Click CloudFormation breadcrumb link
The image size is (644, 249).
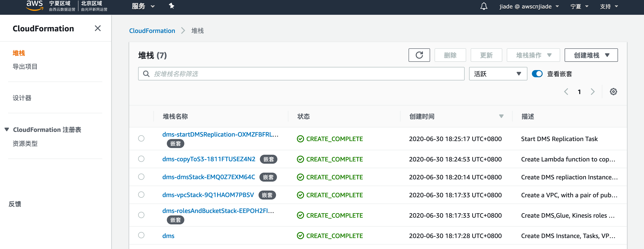(x=152, y=30)
